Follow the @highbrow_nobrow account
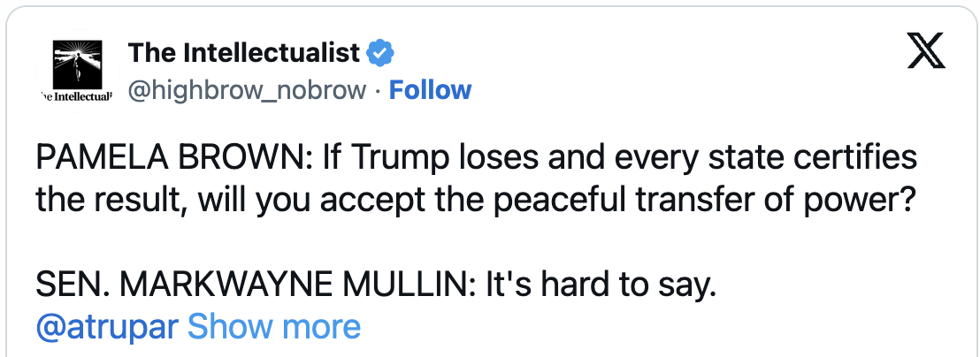The height and width of the screenshot is (357, 980). pos(430,90)
